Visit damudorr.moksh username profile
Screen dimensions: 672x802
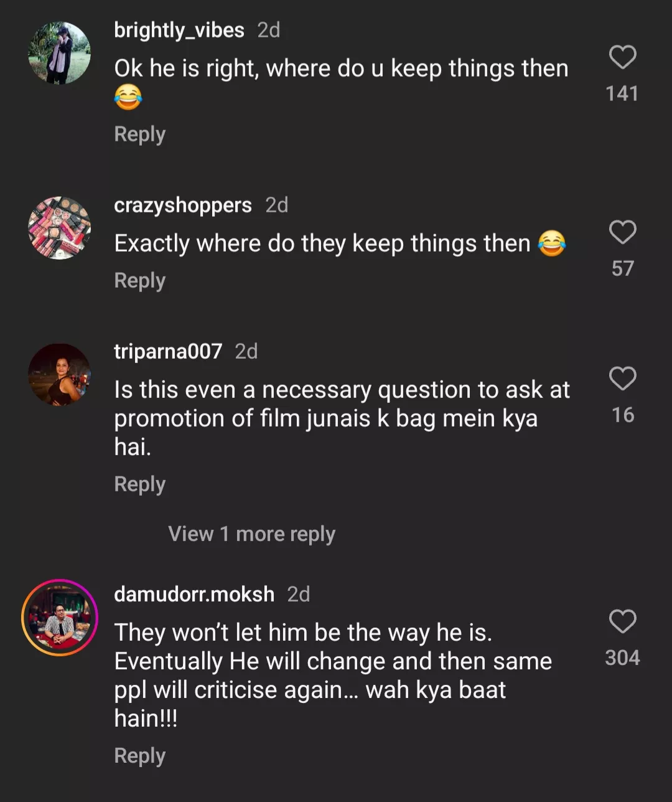click(194, 595)
